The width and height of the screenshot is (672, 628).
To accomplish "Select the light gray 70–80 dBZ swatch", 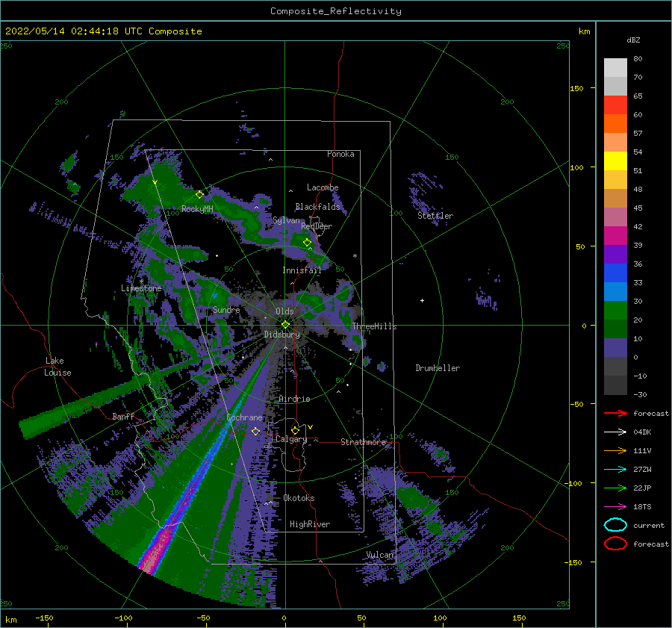I will 615,68.
